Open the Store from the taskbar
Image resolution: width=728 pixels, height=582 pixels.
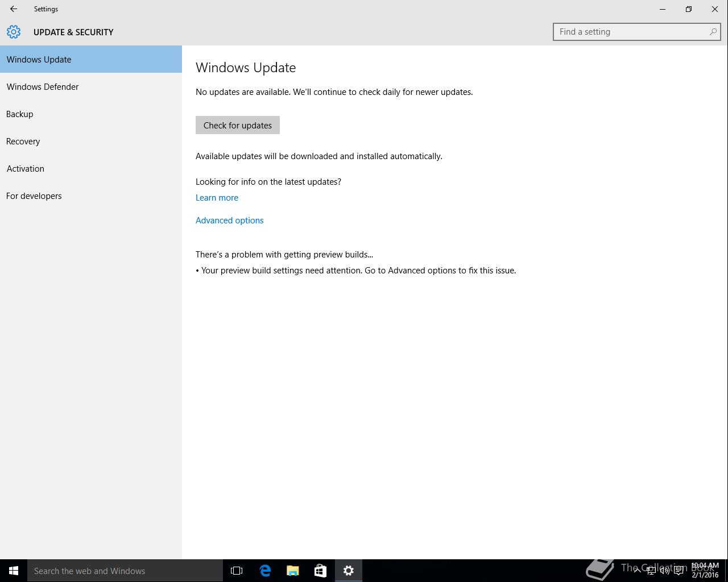coord(321,571)
